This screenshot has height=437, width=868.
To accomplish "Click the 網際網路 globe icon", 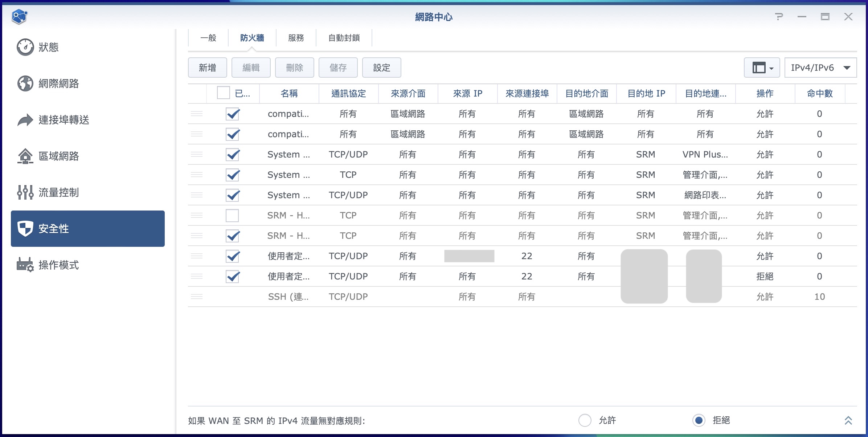I will 25,83.
